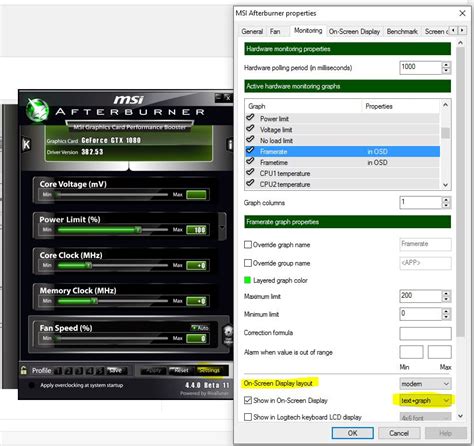The image size is (474, 446).
Task: Decrease the Minimum limit stepper
Action: [446, 317]
